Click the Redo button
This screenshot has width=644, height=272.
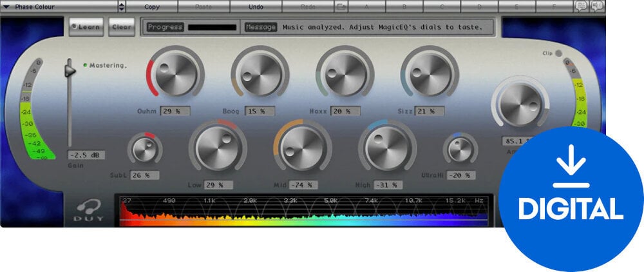[308, 6]
